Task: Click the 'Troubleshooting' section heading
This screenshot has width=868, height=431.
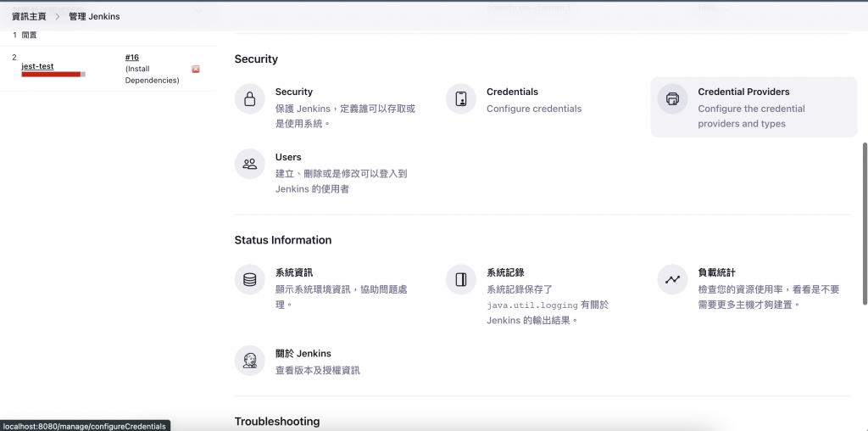Action: [x=277, y=422]
